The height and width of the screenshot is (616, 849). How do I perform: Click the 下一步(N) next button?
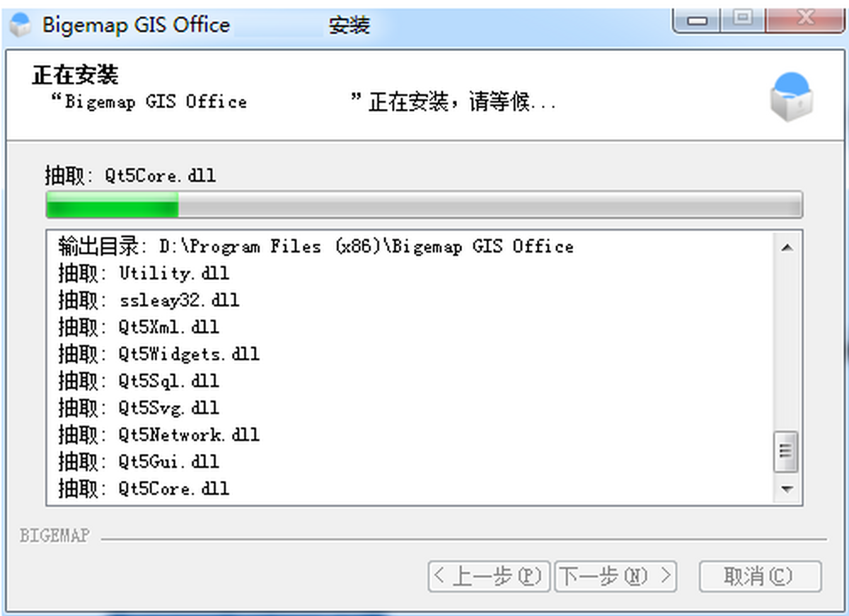616,576
